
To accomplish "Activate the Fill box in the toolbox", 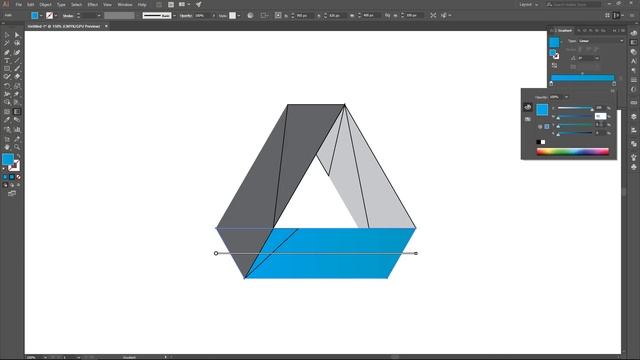I will [x=8, y=159].
